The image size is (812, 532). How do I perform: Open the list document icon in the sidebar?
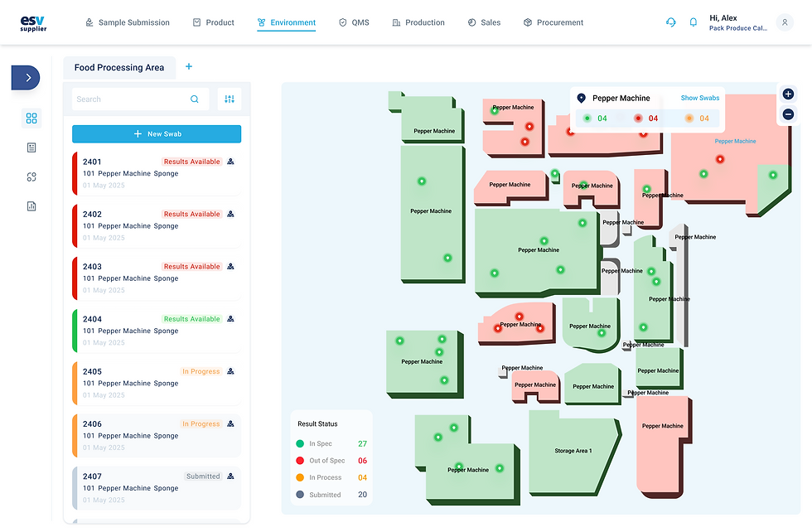(31, 148)
